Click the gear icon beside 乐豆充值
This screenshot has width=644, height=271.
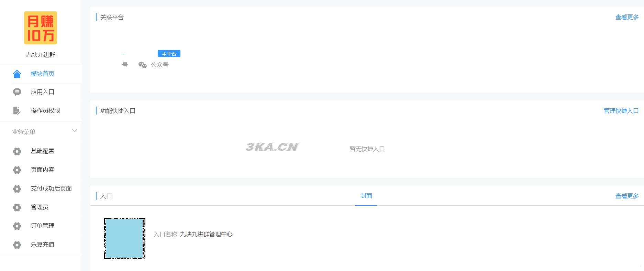point(17,245)
